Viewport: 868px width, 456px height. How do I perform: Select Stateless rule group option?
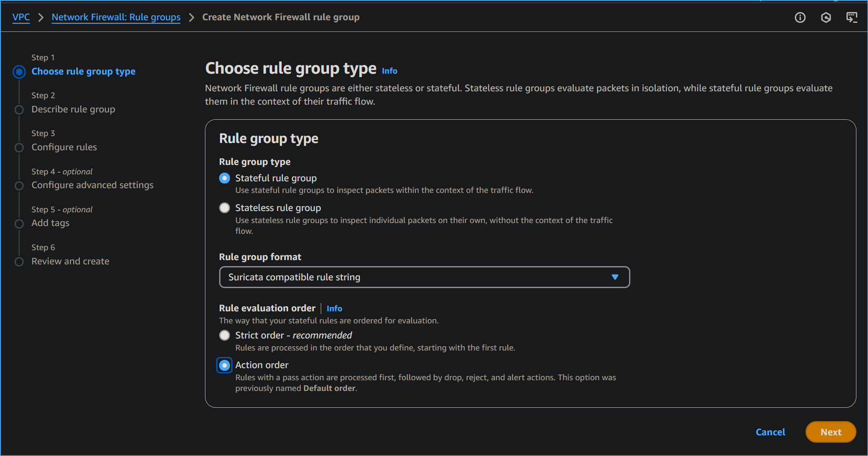click(224, 208)
